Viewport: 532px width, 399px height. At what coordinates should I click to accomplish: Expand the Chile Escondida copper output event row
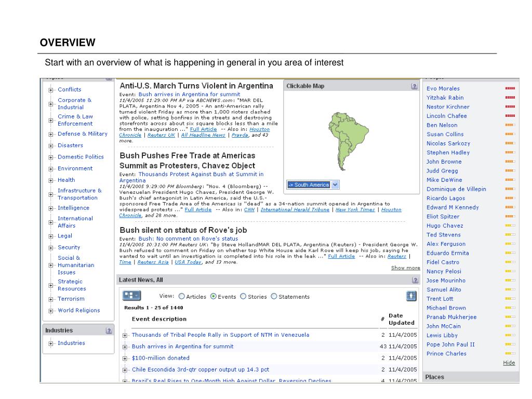tap(125, 370)
